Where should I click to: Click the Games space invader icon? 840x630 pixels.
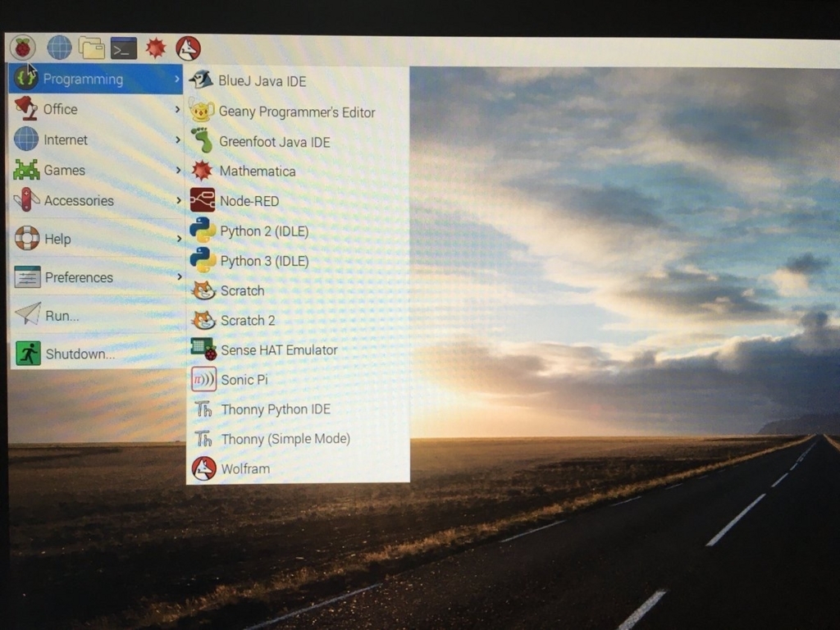click(x=26, y=169)
